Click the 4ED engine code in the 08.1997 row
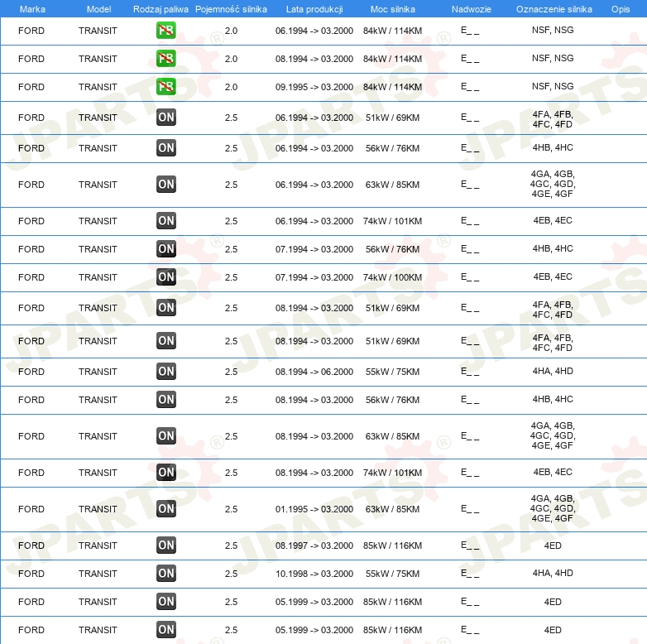 point(553,545)
